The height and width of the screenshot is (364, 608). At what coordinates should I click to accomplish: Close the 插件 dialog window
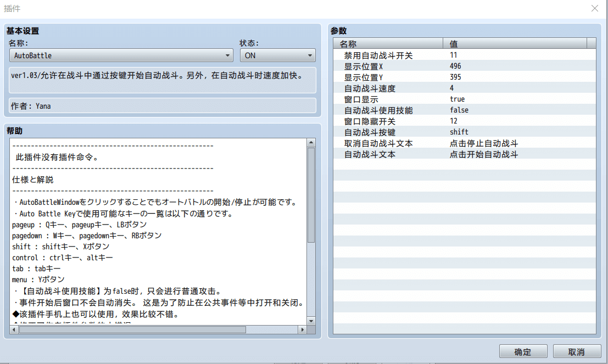pos(594,8)
